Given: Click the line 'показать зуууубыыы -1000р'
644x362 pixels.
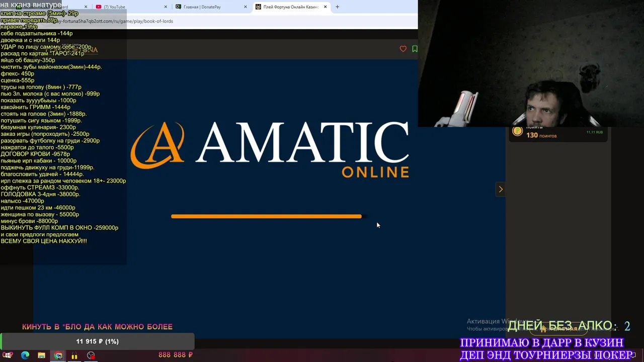Looking at the screenshot, I should pyautogui.click(x=39, y=101).
